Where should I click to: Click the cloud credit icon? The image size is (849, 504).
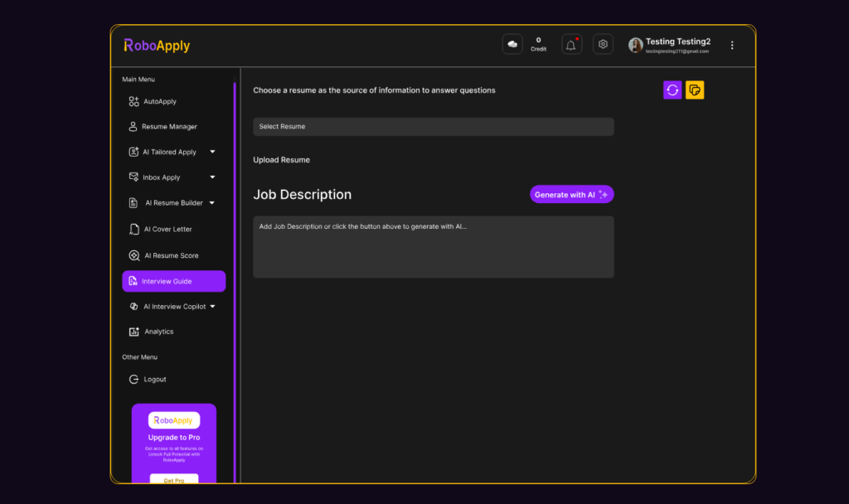tap(512, 45)
